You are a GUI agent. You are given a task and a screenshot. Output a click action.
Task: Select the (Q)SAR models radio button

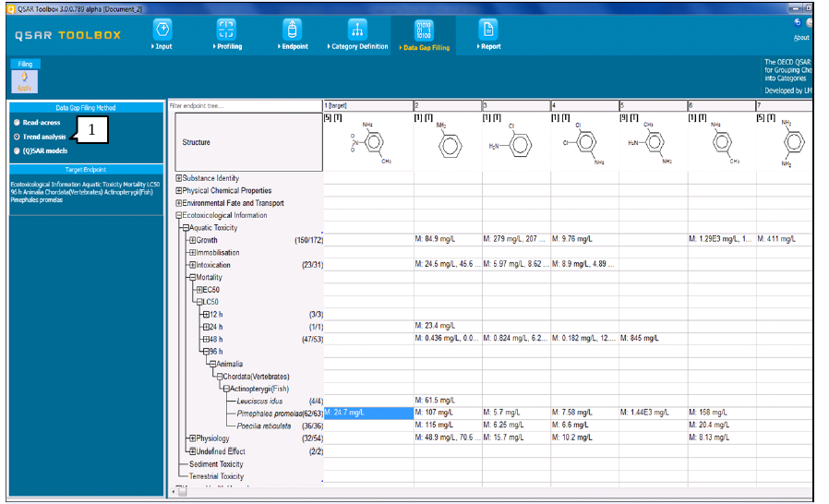[x=17, y=150]
